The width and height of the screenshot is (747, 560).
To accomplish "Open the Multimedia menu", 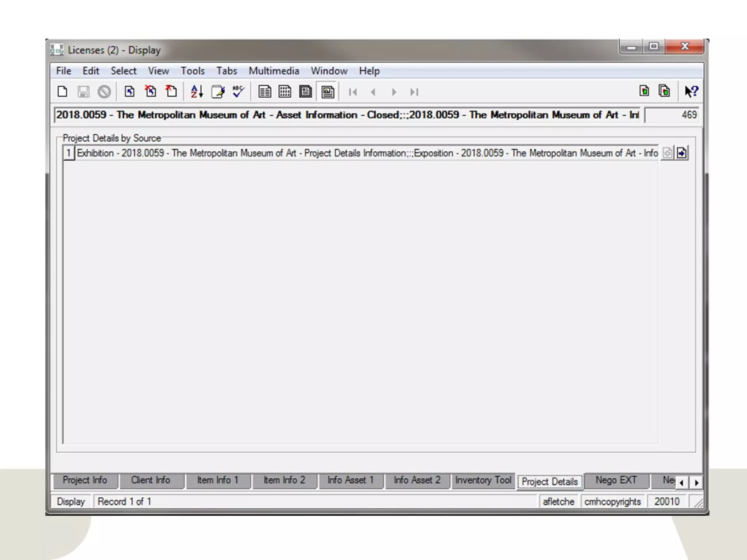I will click(274, 71).
